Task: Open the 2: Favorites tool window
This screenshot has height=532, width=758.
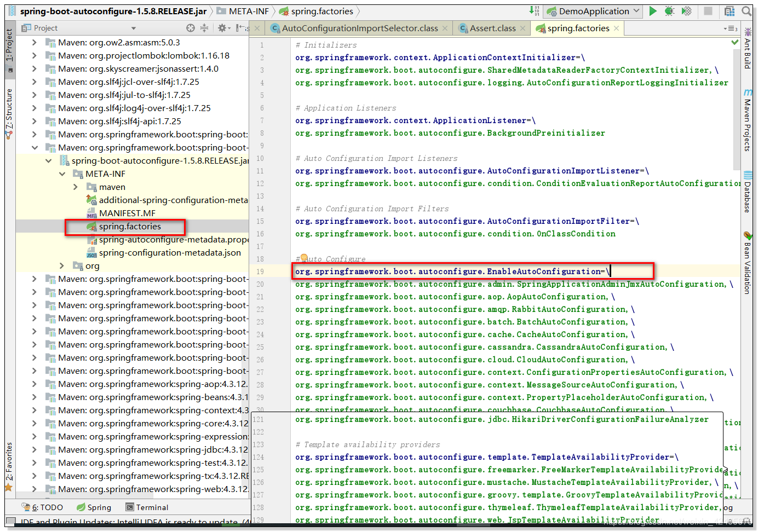Action: click(x=9, y=466)
